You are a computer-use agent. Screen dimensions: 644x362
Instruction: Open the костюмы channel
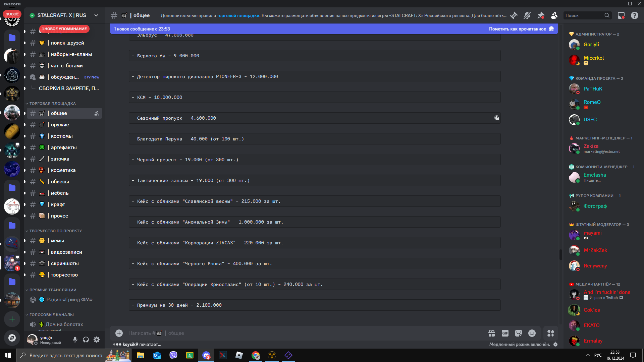64,136
